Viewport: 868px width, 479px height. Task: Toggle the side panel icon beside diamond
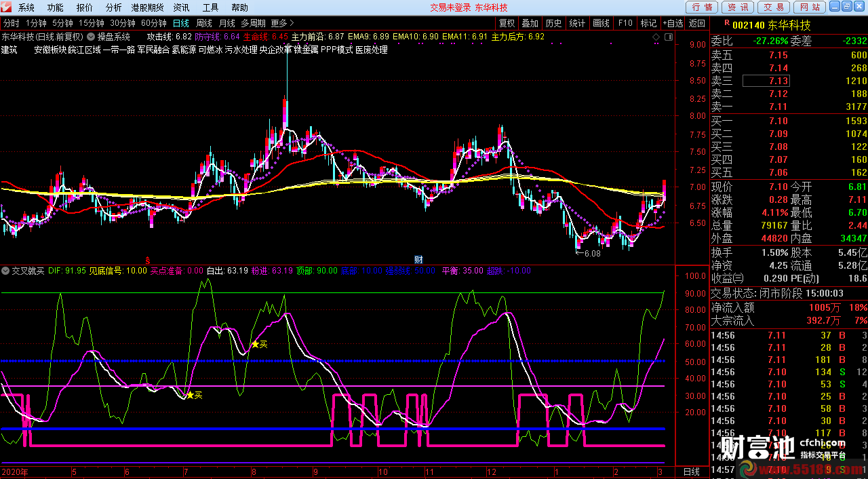668,37
